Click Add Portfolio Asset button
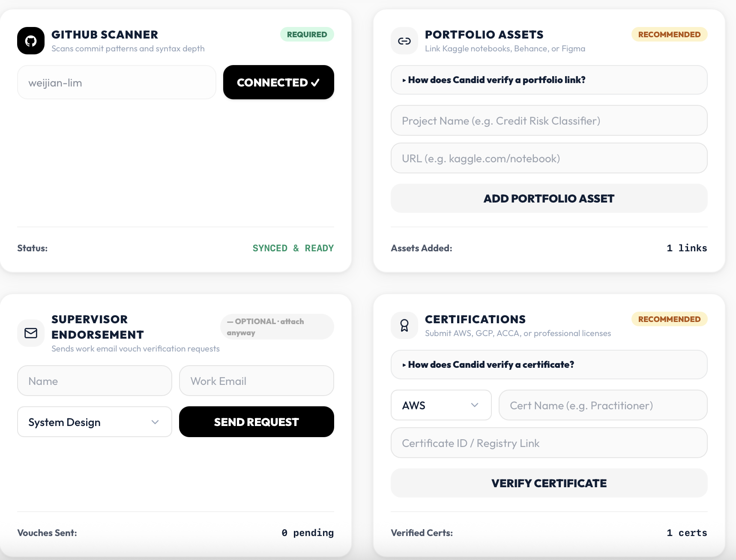Viewport: 736px width, 560px height. tap(549, 198)
